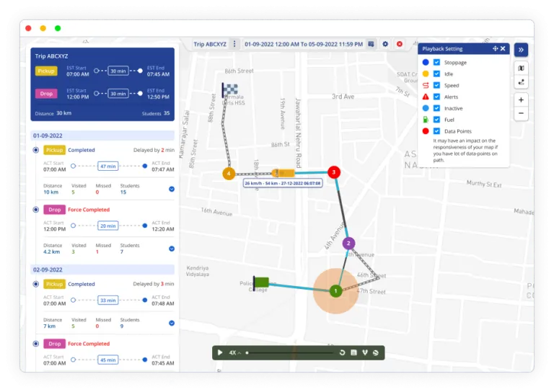Screen dimensions: 554x392
Task: Toggle the Alerts checkbox
Action: click(436, 97)
